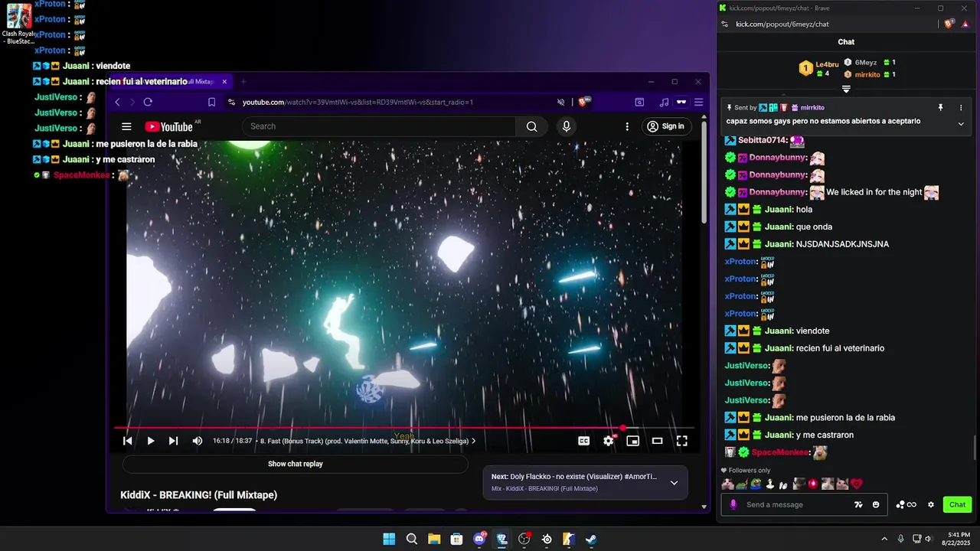Toggle closed captions on video
980x551 pixels.
tap(584, 441)
